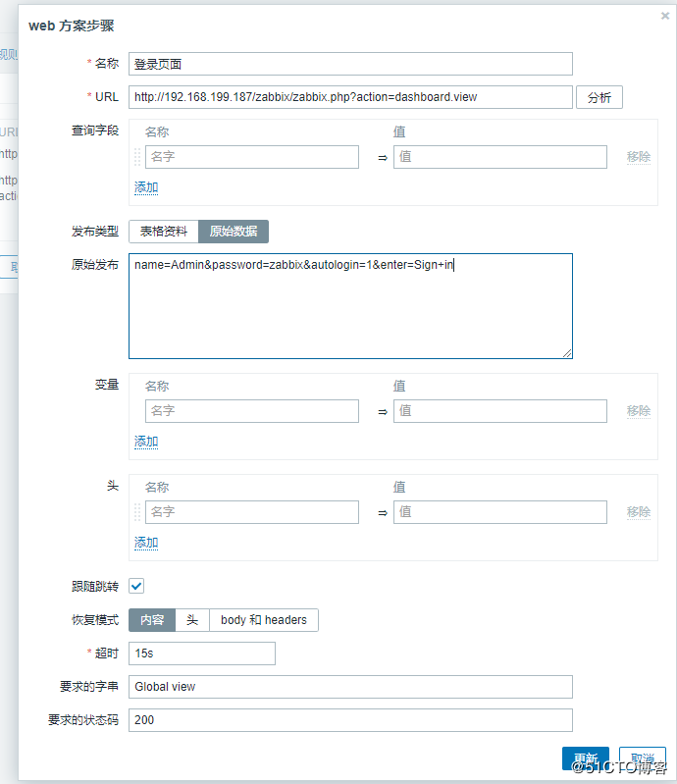Click drag handle in query fields row

[x=137, y=157]
